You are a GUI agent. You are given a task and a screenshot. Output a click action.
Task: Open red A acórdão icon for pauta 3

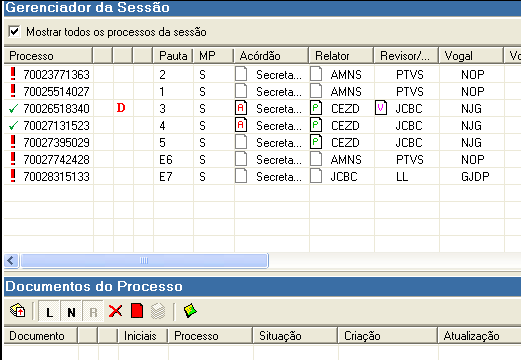241,108
